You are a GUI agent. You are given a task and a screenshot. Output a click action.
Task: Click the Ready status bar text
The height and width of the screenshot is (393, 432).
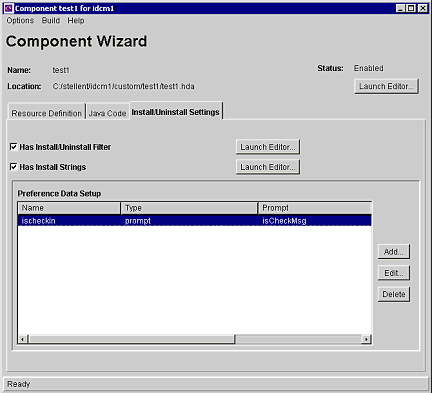19,384
